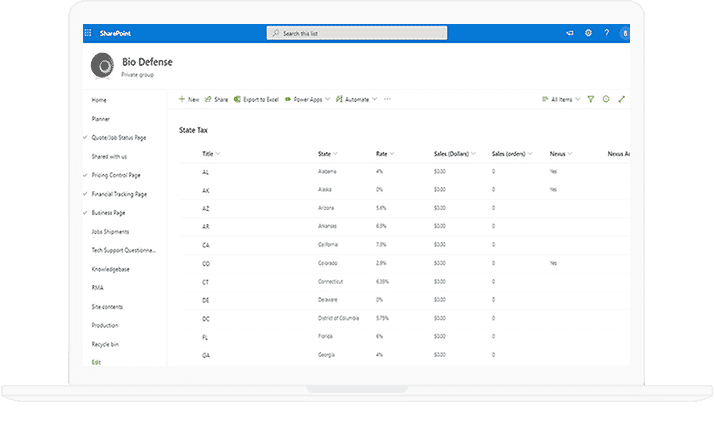Expand the Power Apps dropdown
Screen dimensions: 715x430
tap(305, 100)
